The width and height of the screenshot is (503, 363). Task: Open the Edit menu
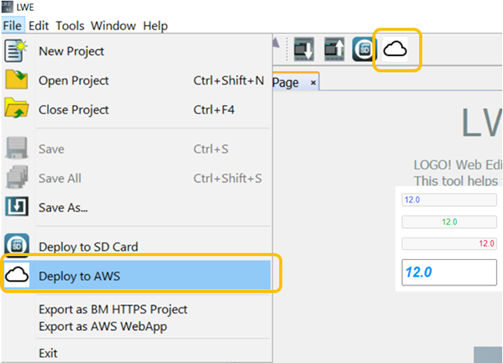pyautogui.click(x=38, y=26)
